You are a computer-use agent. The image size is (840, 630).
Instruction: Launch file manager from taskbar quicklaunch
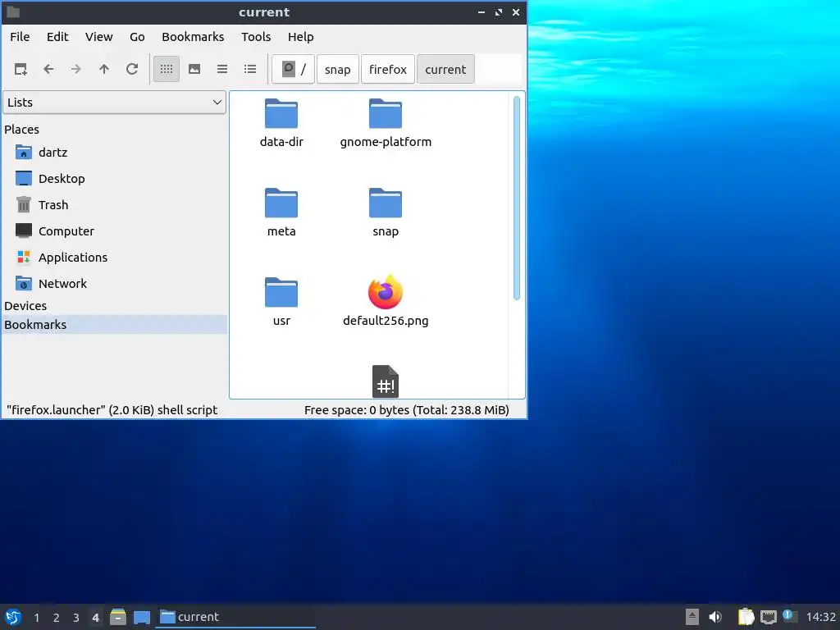pyautogui.click(x=118, y=617)
